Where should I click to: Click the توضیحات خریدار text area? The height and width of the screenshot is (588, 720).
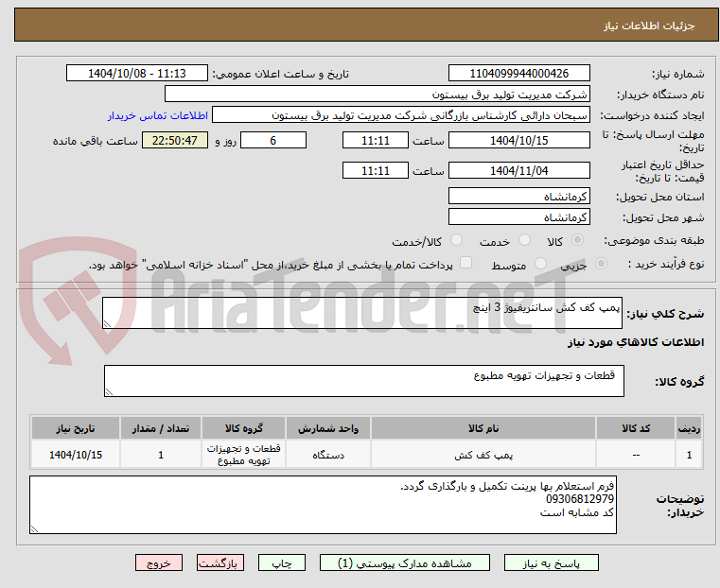click(x=323, y=505)
